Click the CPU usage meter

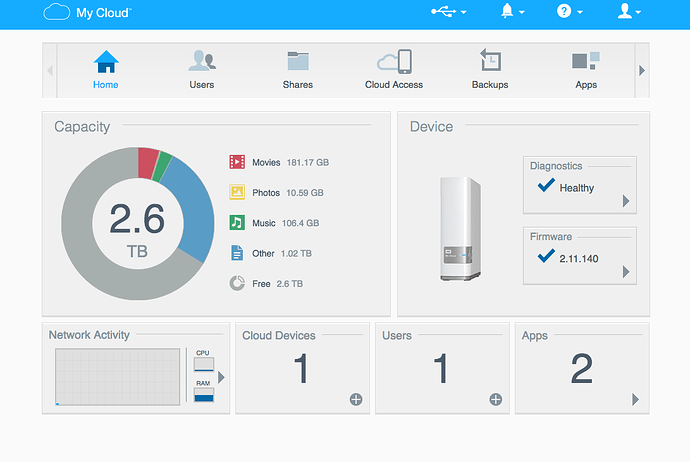click(x=204, y=364)
